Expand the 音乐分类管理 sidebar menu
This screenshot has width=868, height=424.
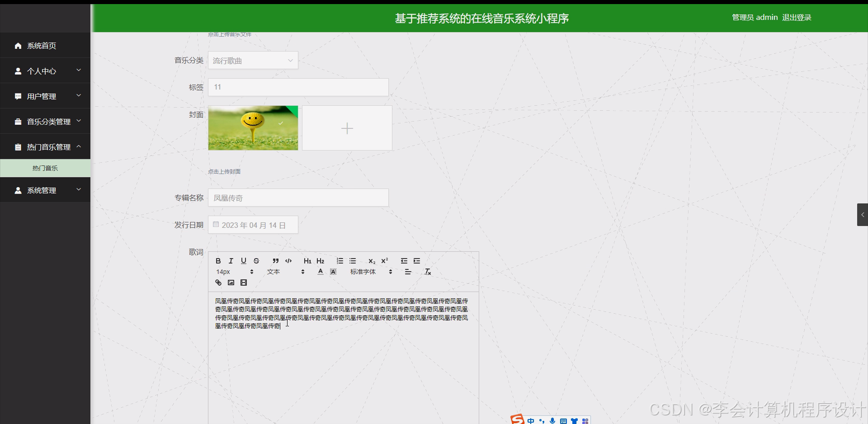click(x=45, y=121)
